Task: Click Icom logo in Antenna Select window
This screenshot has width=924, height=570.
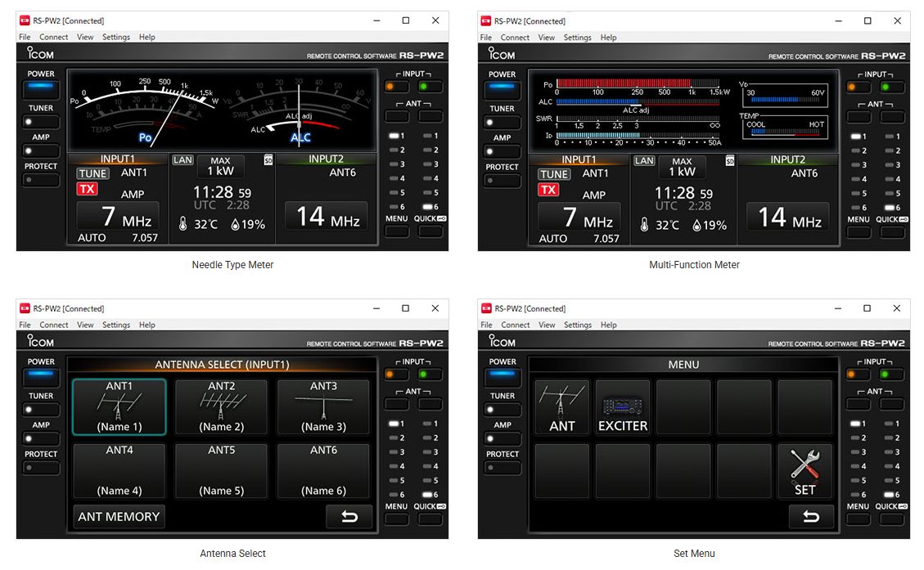Action: tap(40, 341)
